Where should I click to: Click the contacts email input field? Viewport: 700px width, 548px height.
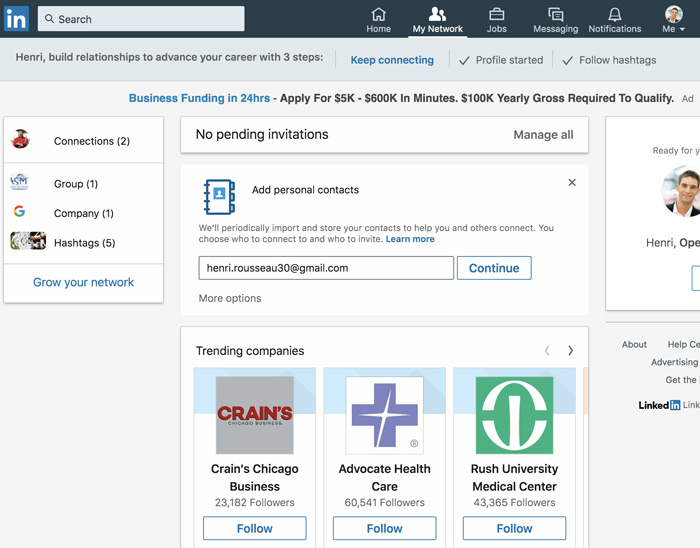[326, 268]
